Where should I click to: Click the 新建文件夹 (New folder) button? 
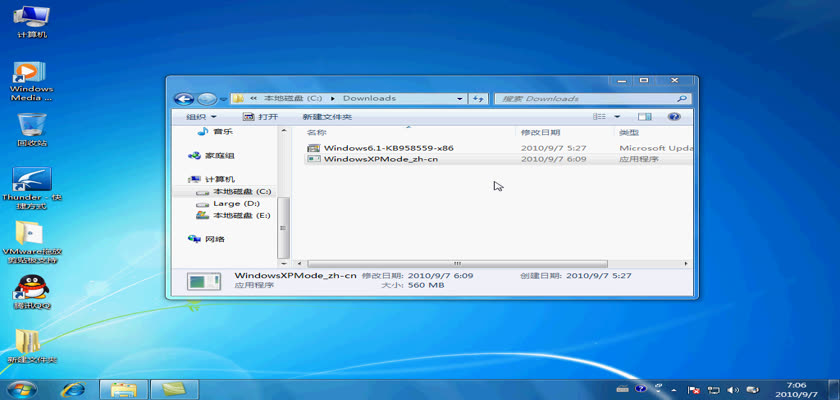pos(327,117)
